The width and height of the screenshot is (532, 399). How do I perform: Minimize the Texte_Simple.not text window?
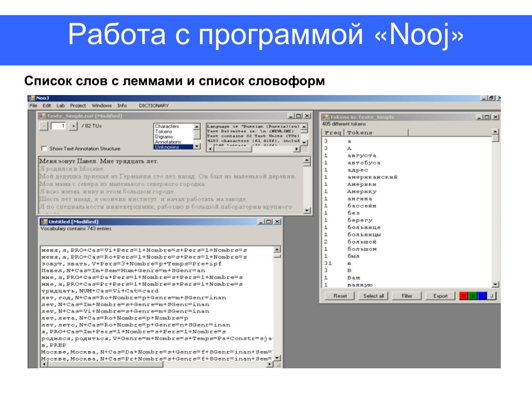[291, 116]
